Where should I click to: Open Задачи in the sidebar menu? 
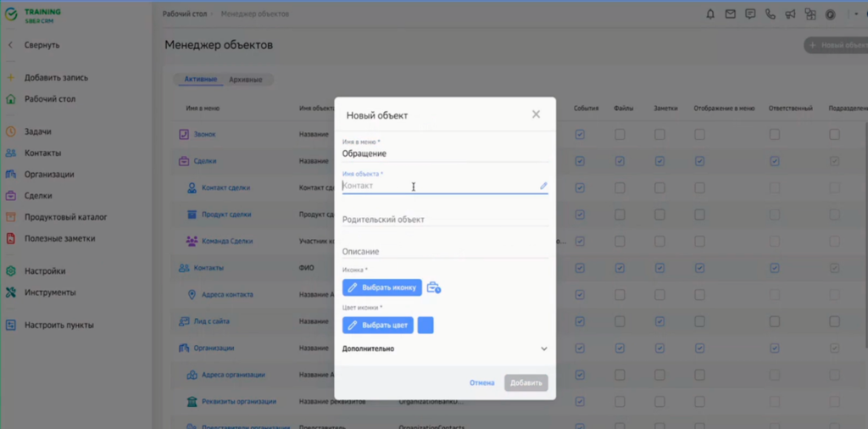[37, 131]
